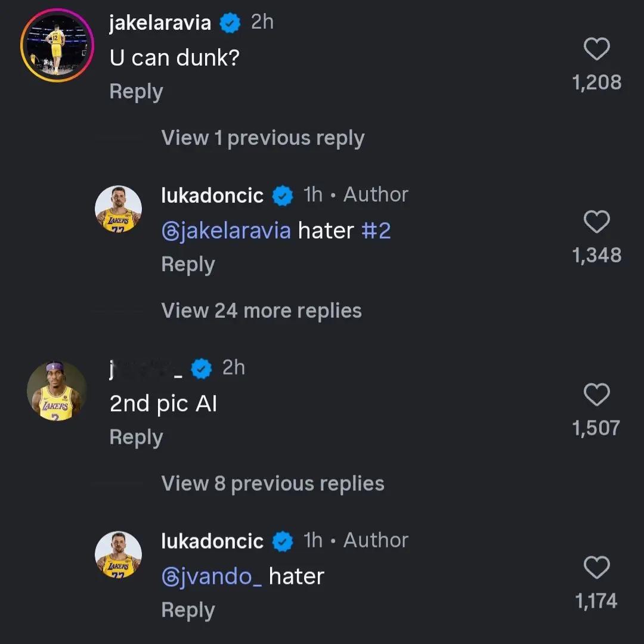The width and height of the screenshot is (644, 644).
Task: Open avatar beside the "2nd pic AI" comment
Action: (x=57, y=391)
